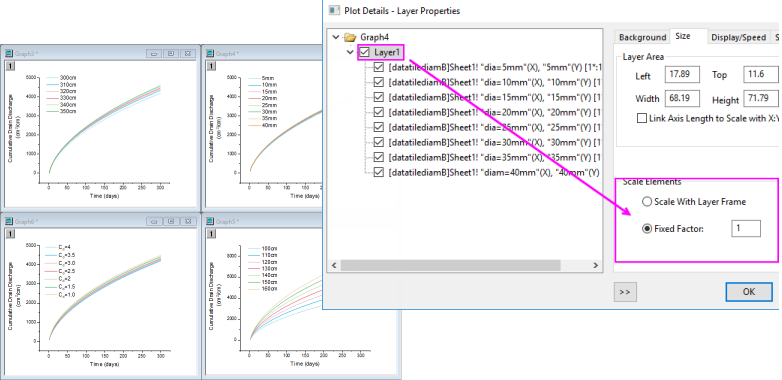The image size is (782, 380).
Task: Click the Time (days) axis title in Graph3
Action: pyautogui.click(x=104, y=195)
